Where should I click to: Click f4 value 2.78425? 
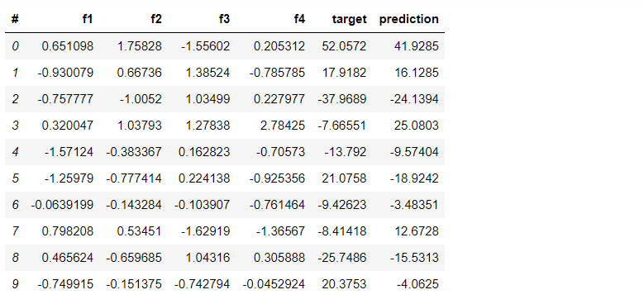pyautogui.click(x=283, y=126)
